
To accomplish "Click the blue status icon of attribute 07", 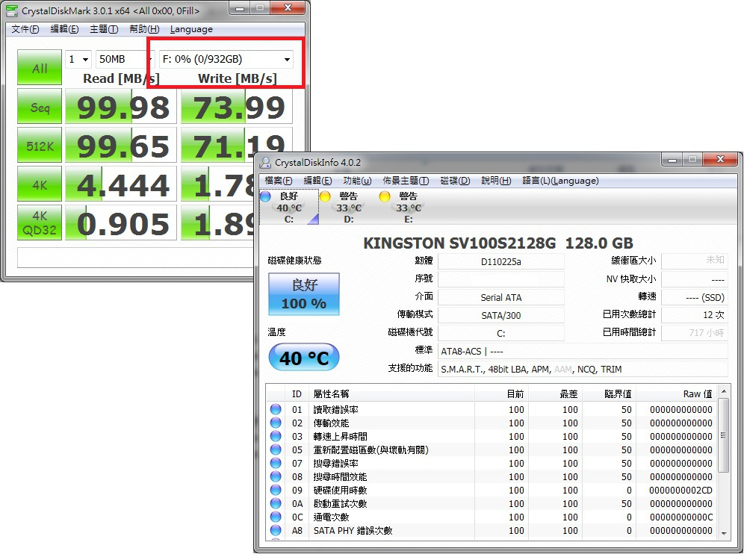I will 276,463.
